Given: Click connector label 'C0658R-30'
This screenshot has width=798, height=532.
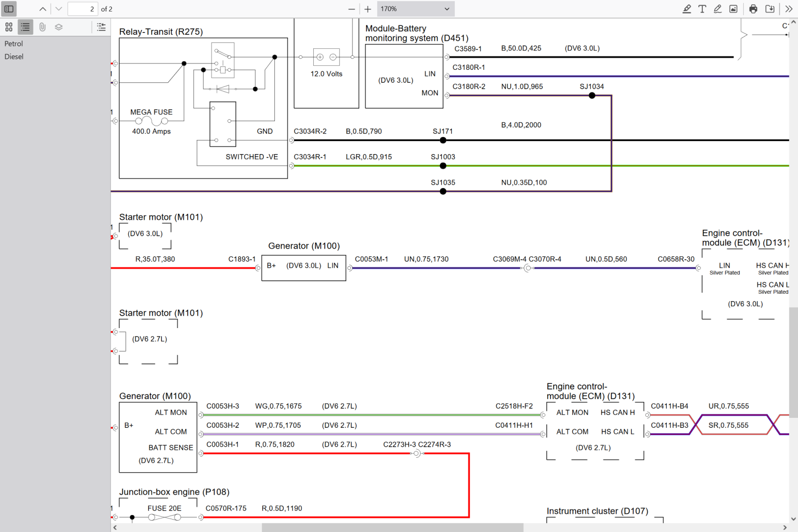Looking at the screenshot, I should point(676,259).
